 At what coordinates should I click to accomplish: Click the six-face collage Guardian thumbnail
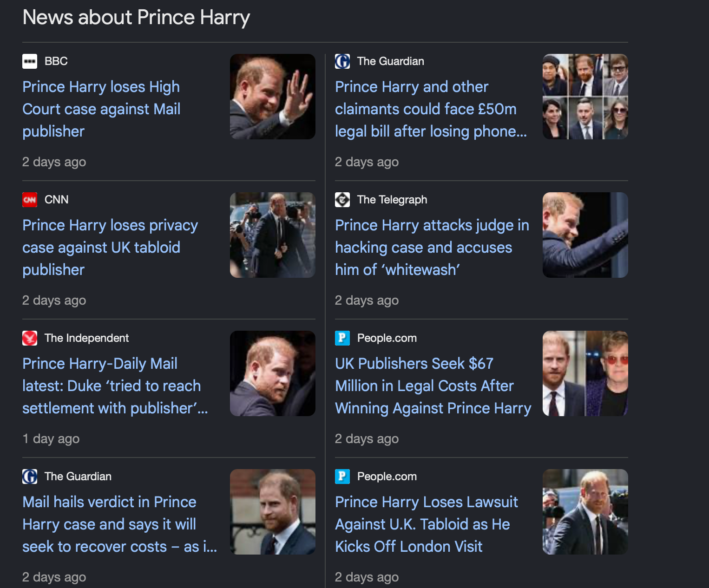tap(585, 97)
